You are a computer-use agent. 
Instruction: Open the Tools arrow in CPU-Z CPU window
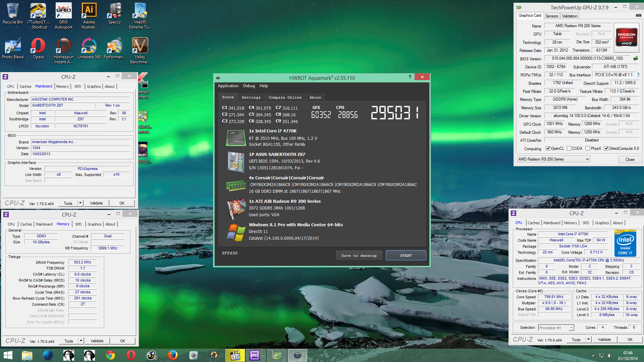(588, 340)
